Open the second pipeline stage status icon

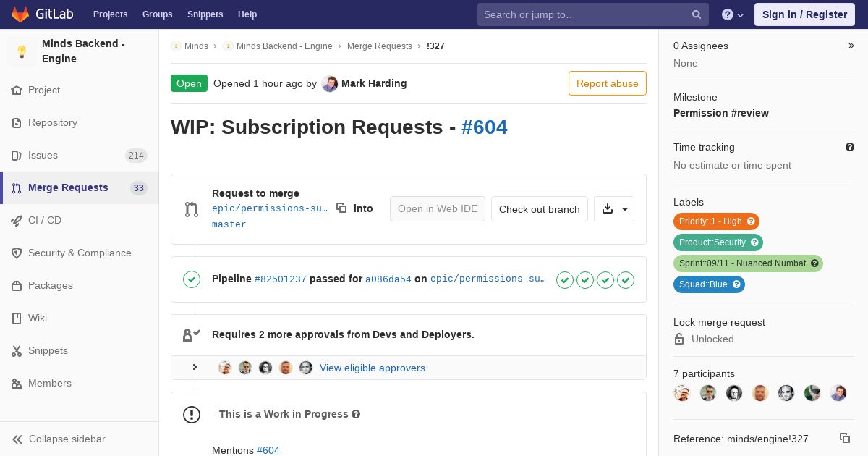(585, 279)
